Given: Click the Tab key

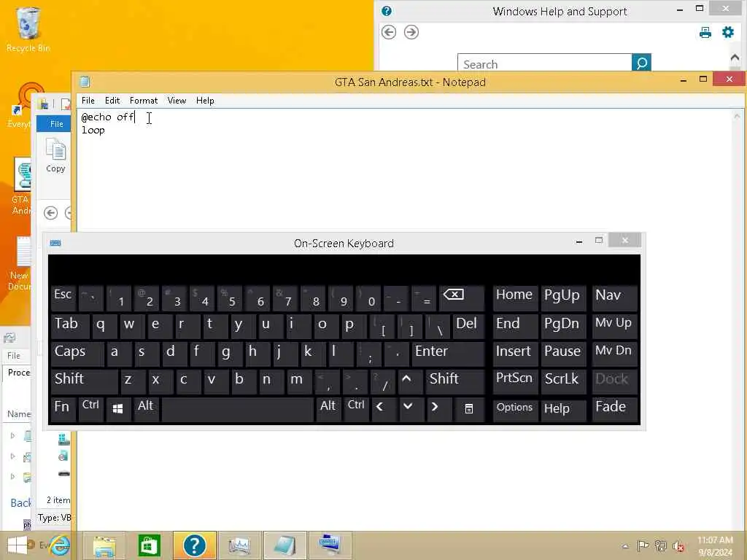Looking at the screenshot, I should tap(69, 326).
